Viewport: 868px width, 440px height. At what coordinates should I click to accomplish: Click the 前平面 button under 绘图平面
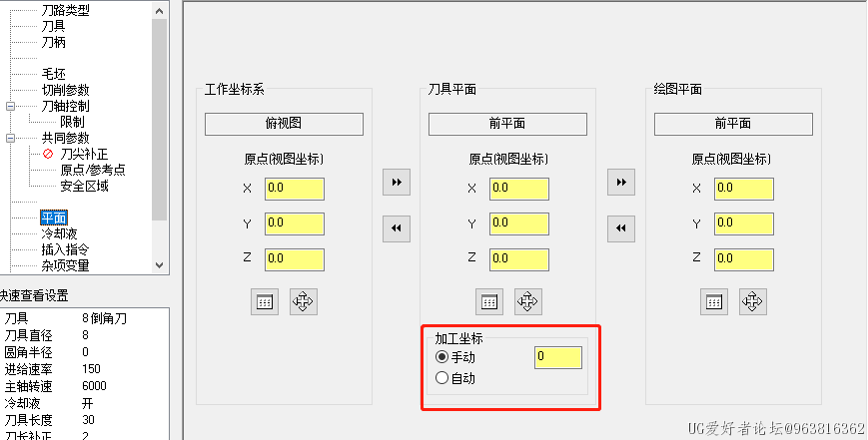click(733, 124)
